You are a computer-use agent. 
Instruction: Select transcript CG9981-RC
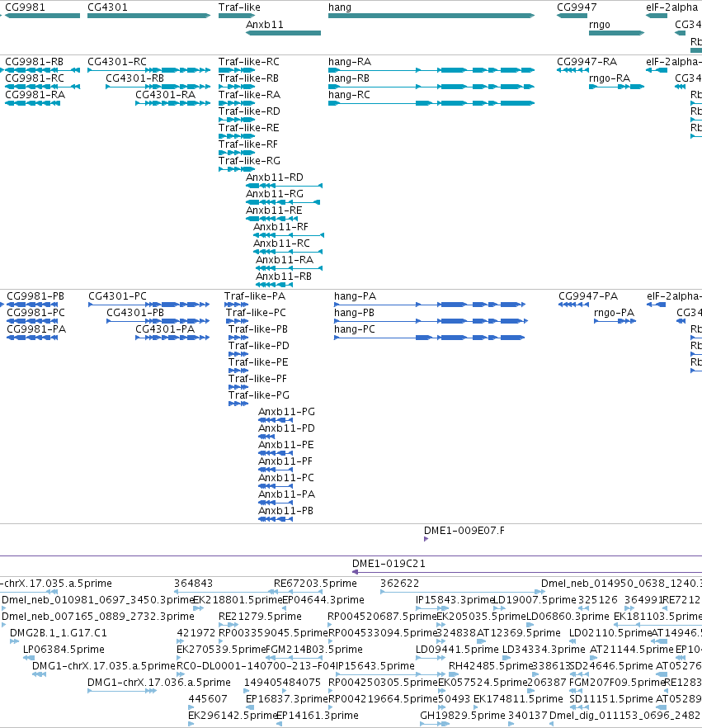(42, 87)
